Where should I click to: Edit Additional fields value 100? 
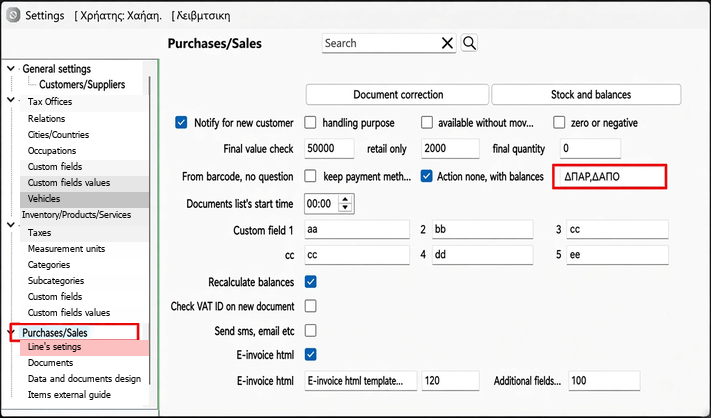604,381
